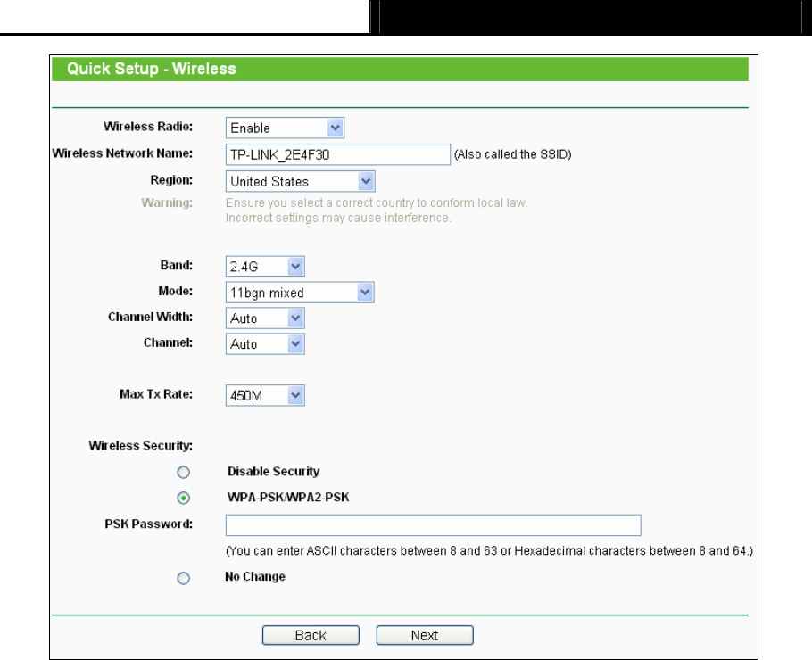This screenshot has width=812, height=660.
Task: Click the No Change option text
Action: pyautogui.click(x=255, y=577)
